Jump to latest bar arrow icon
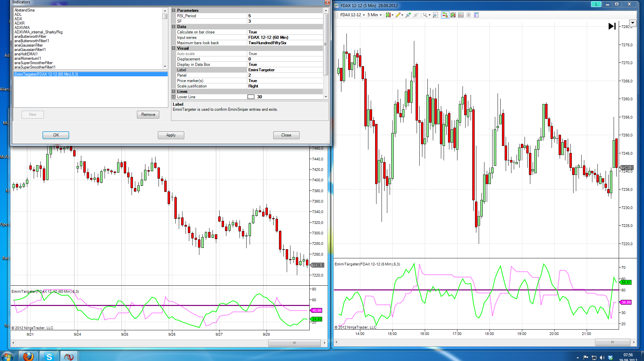644x361 pixels. 612,26
